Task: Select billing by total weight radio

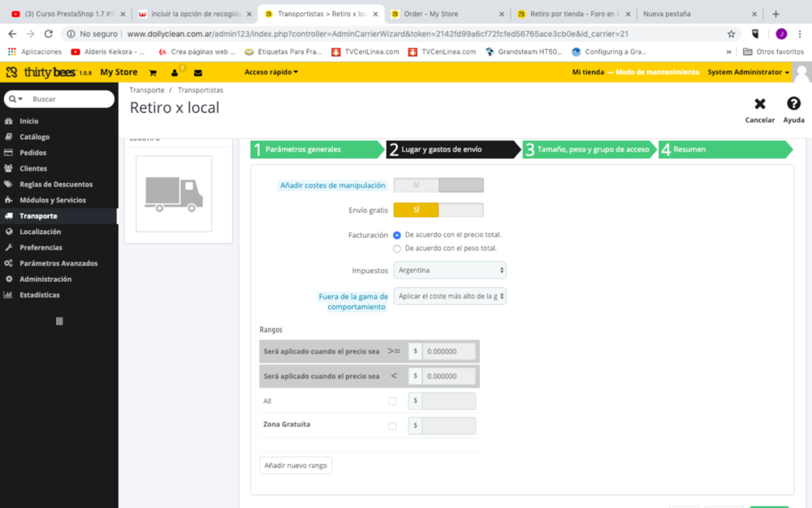Action: point(397,249)
